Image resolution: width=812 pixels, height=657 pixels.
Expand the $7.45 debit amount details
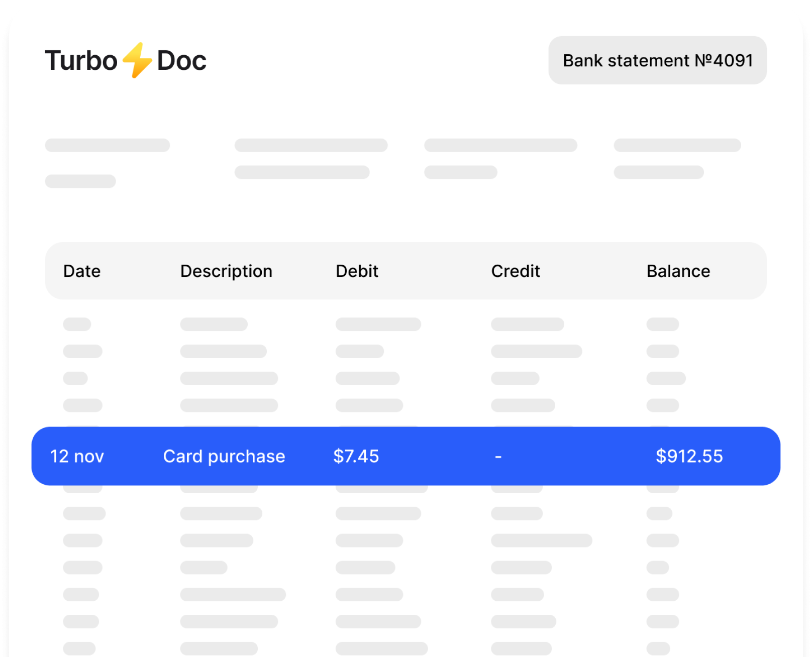(x=355, y=457)
